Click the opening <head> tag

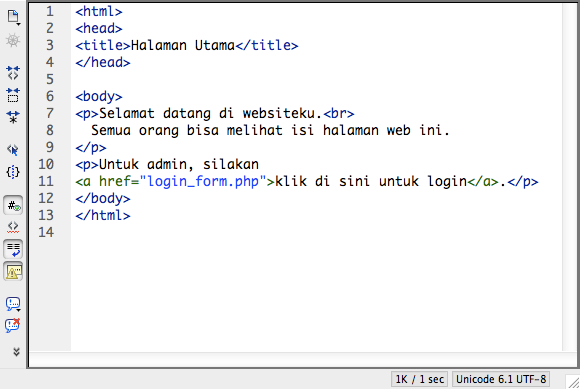99,28
